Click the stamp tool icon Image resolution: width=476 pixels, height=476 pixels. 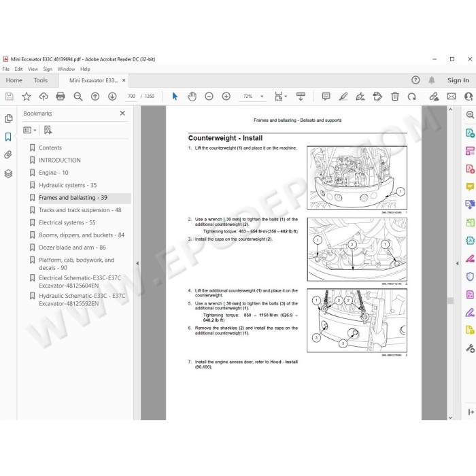coord(377,97)
